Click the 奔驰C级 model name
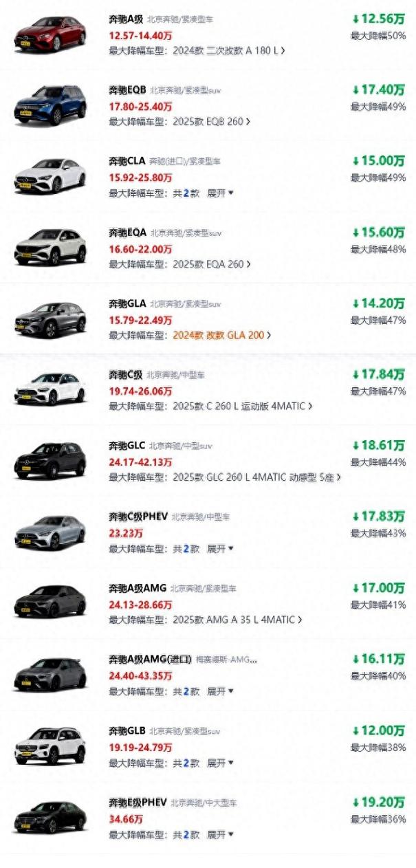 126,375
